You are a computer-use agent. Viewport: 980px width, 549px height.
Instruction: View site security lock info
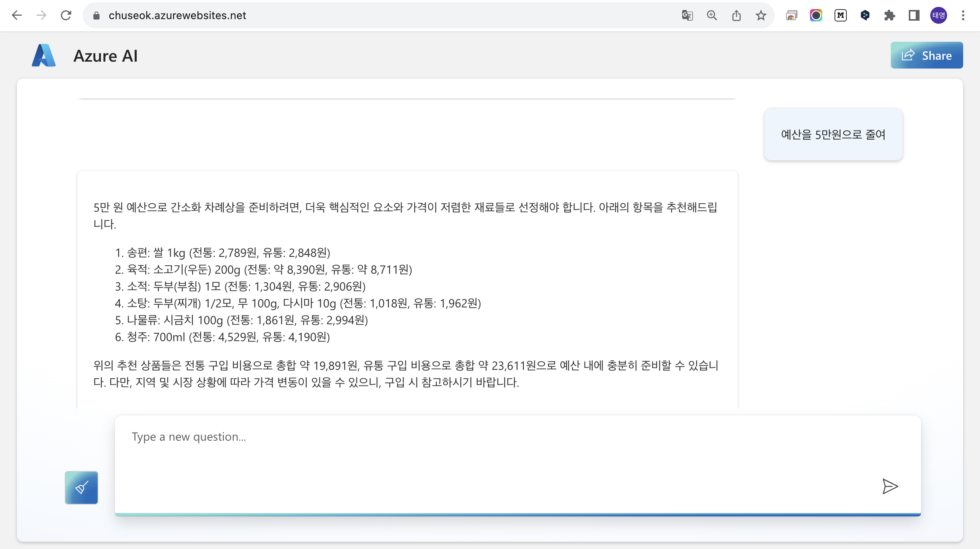click(x=96, y=15)
